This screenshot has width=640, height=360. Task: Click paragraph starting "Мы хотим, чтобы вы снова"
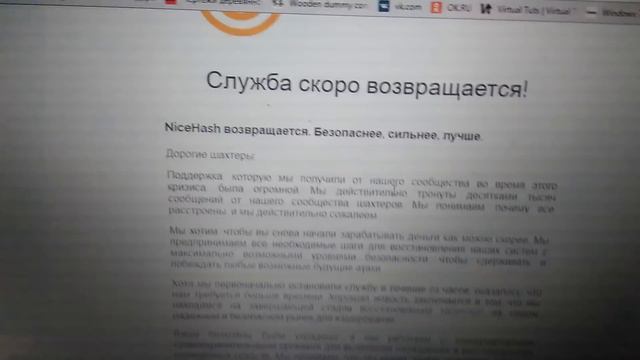pos(359,250)
